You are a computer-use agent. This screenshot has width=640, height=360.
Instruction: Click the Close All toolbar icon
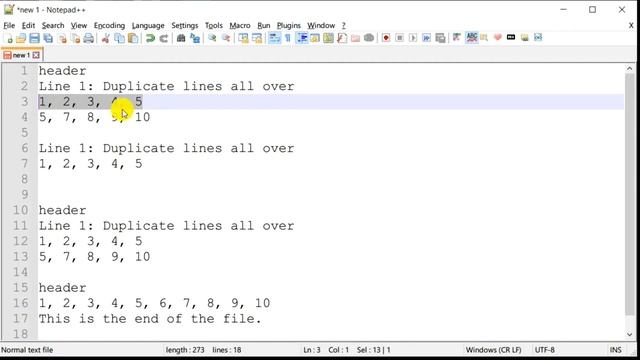point(76,38)
